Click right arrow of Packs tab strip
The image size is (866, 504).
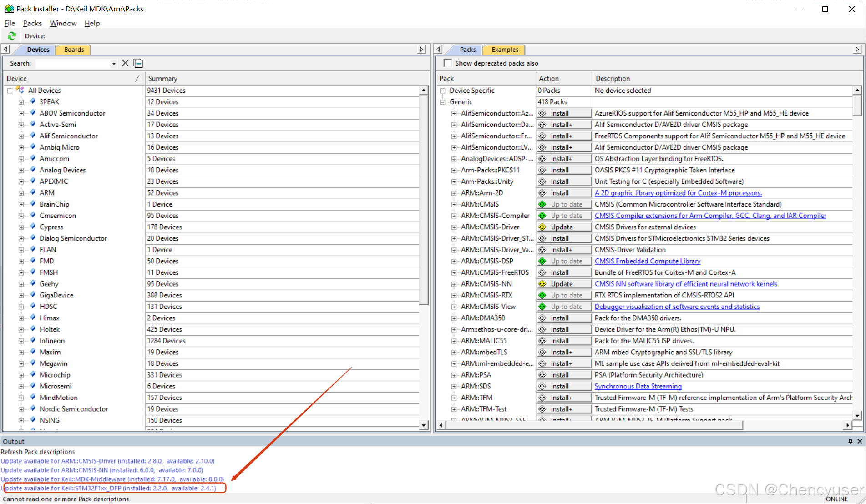(x=857, y=49)
